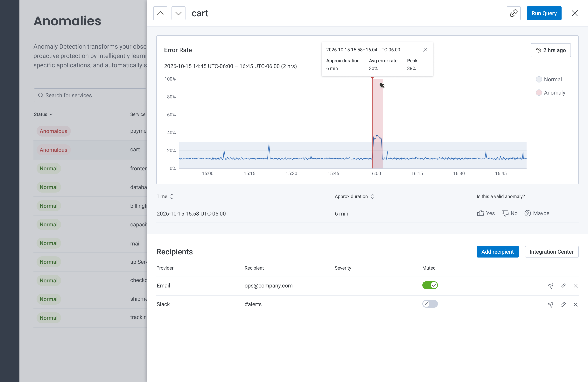The width and height of the screenshot is (588, 382).
Task: Select the mail service row
Action: [90, 243]
